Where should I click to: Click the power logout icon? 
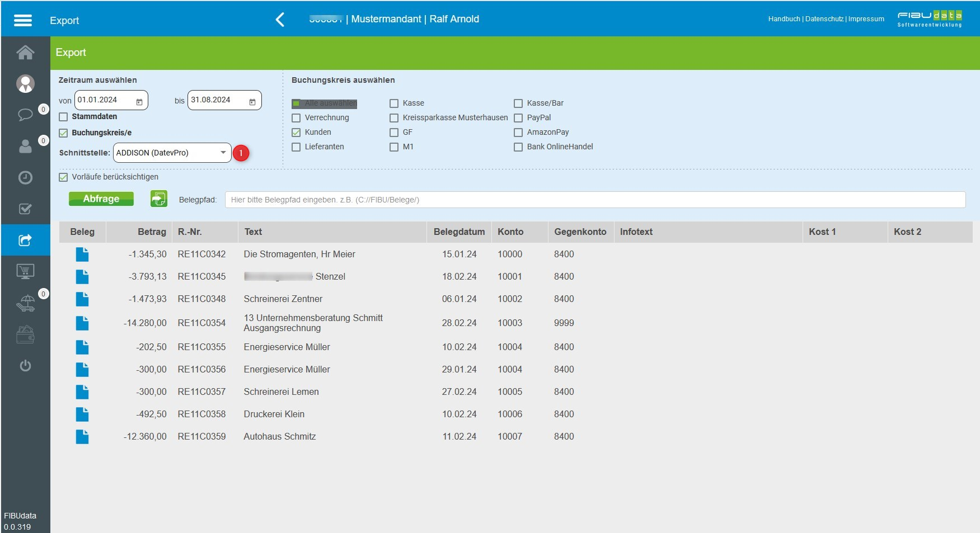point(25,366)
